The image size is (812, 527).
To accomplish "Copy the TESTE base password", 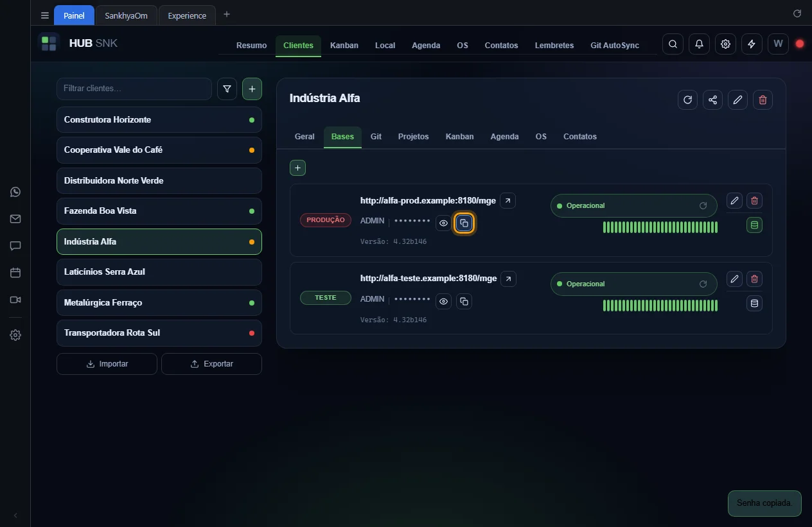I will 464,301.
